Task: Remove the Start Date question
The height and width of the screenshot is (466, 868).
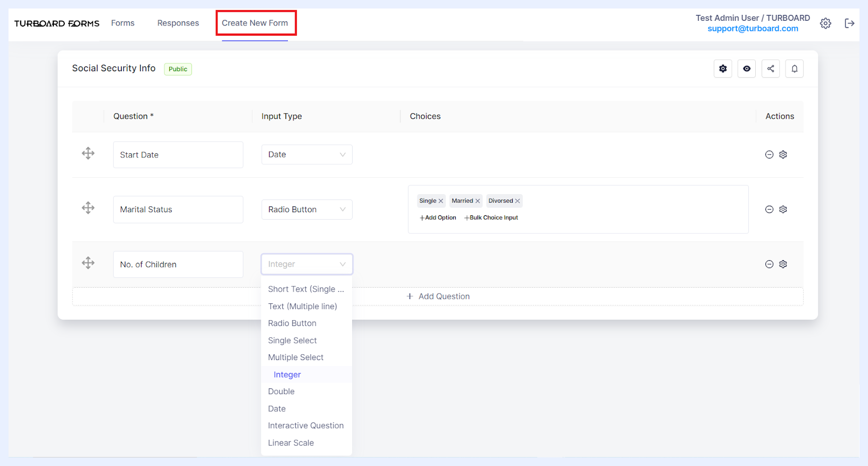Action: (769, 155)
